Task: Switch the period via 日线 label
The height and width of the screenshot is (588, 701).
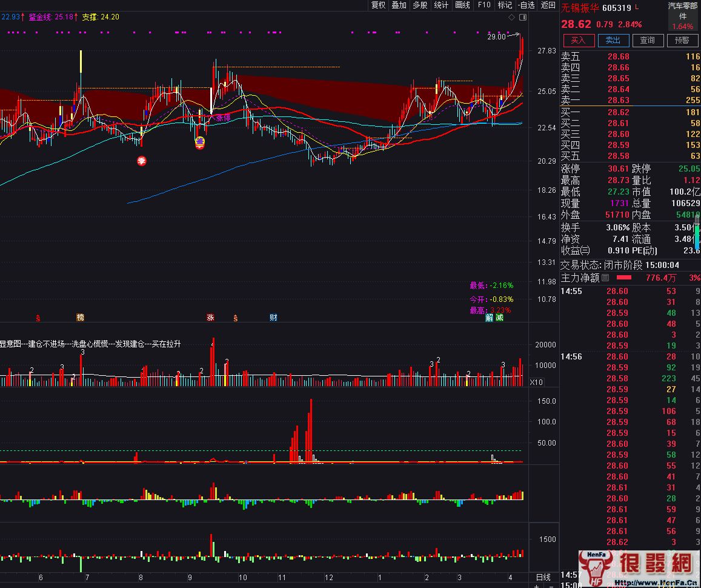Action: tap(543, 577)
